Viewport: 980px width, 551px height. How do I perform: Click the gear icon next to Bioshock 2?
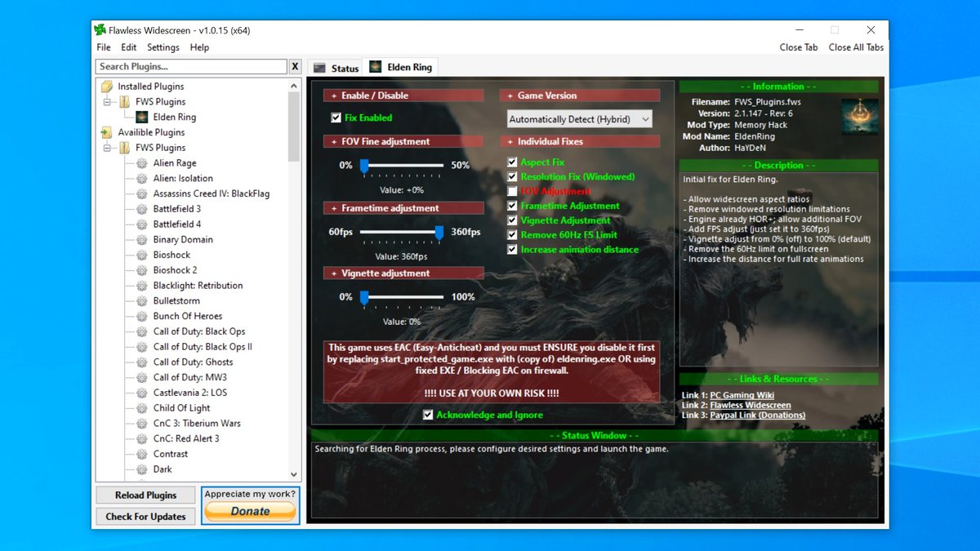click(142, 270)
